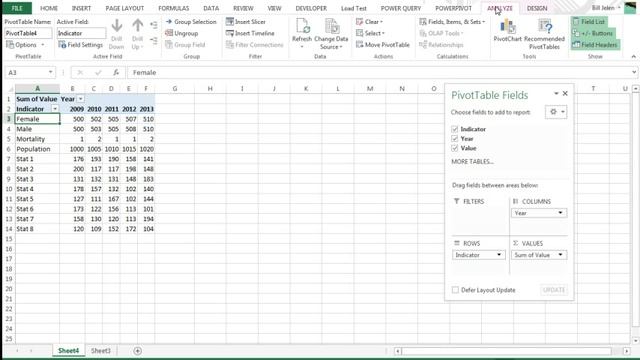Open Change Data Source

click(331, 33)
